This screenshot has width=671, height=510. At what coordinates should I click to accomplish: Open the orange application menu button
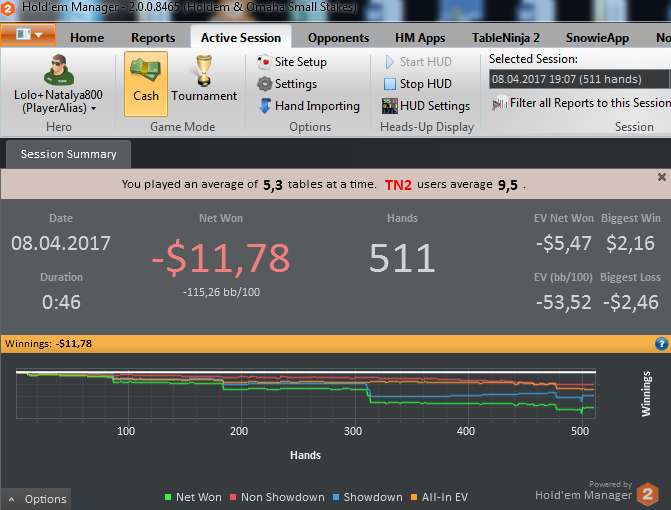tap(28, 35)
